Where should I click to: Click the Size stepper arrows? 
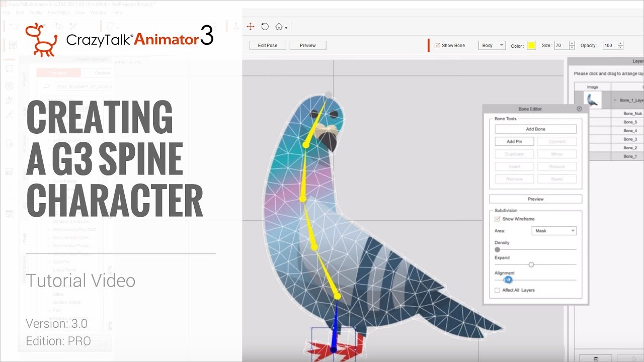572,46
